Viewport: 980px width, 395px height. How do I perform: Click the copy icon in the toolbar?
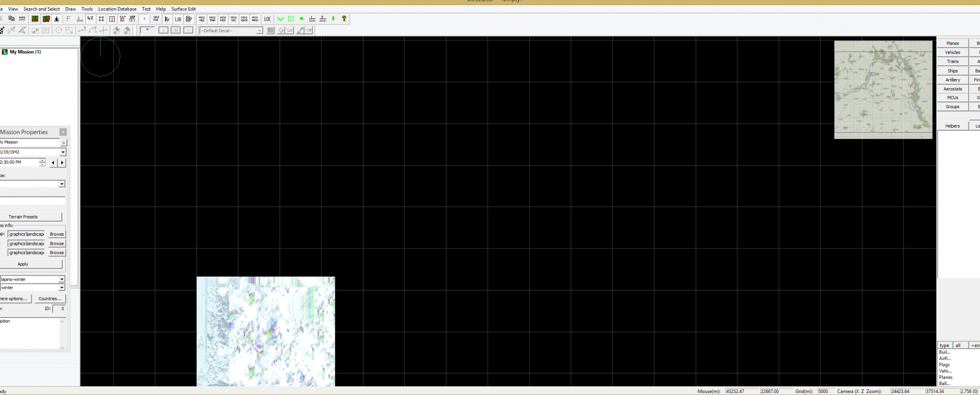click(x=11, y=19)
